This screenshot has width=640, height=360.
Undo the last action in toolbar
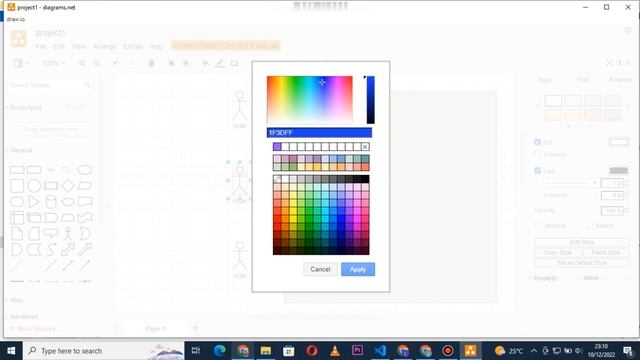point(116,63)
